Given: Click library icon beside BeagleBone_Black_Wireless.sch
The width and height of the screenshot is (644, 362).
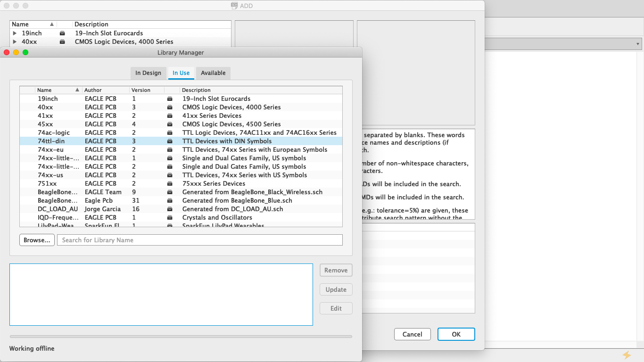Looking at the screenshot, I should point(170,192).
